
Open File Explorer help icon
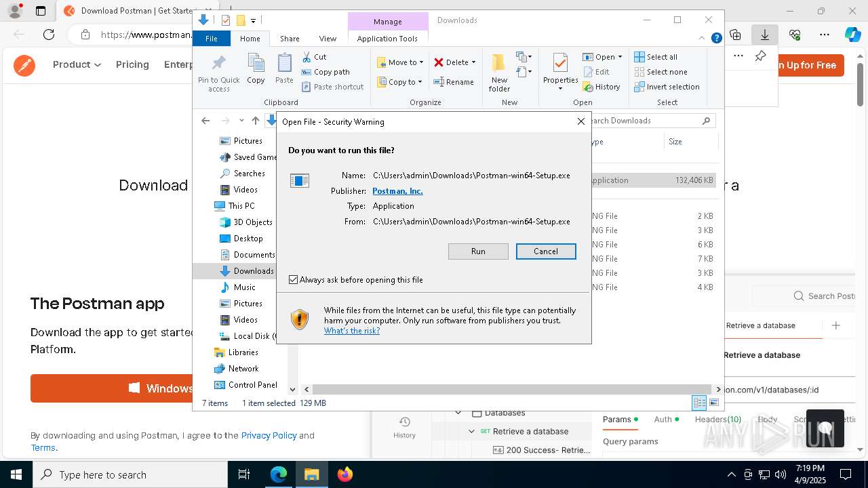pyautogui.click(x=716, y=39)
